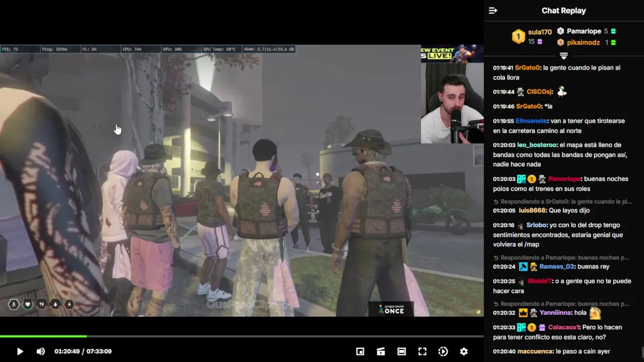Open Colacaox1's username
Viewport: 644px width, 362px height.
point(563,327)
